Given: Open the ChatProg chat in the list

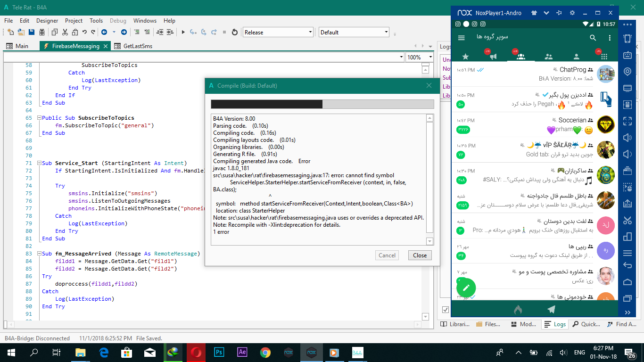Looking at the screenshot, I should [x=534, y=74].
